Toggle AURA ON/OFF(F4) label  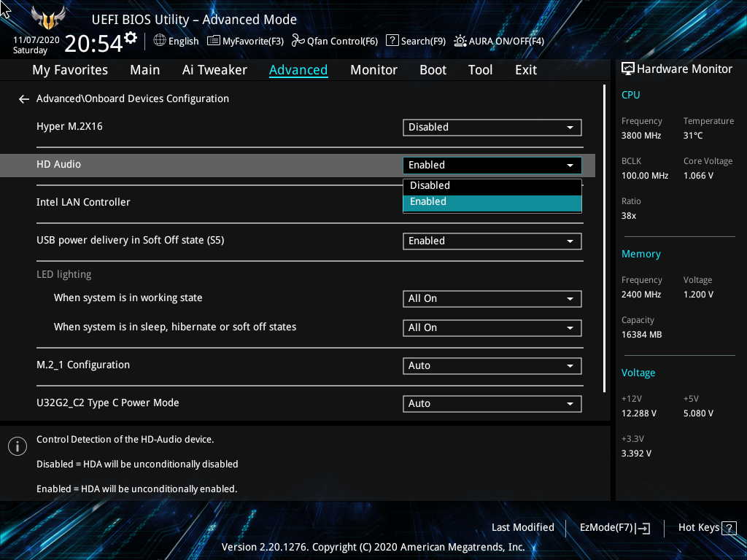pyautogui.click(x=506, y=42)
